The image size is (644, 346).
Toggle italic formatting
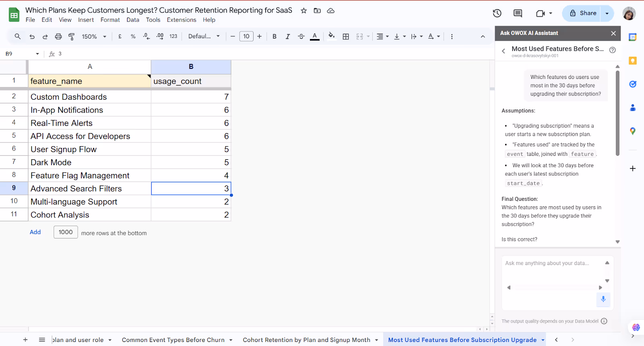[288, 36]
